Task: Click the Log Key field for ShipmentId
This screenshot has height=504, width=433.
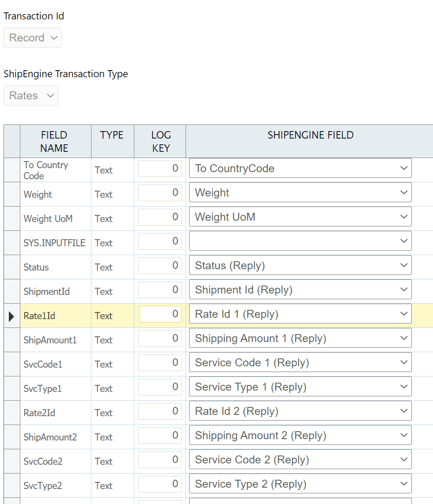Action: coord(160,290)
